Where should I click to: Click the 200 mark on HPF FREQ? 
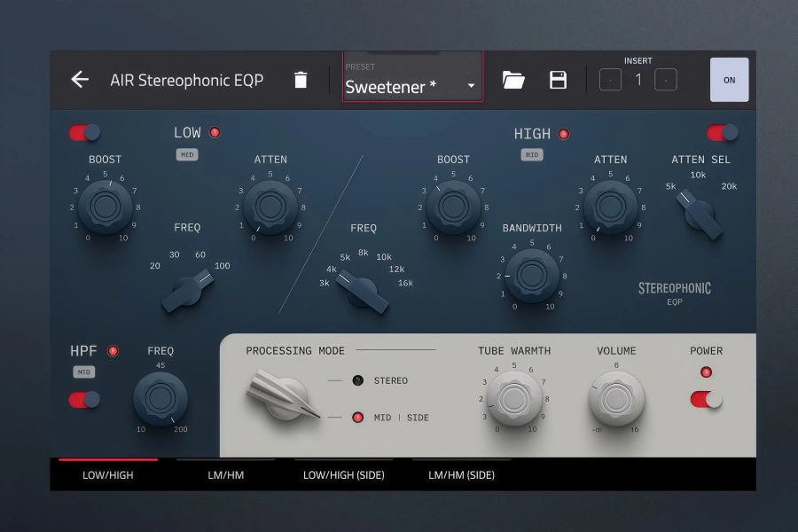click(x=180, y=429)
